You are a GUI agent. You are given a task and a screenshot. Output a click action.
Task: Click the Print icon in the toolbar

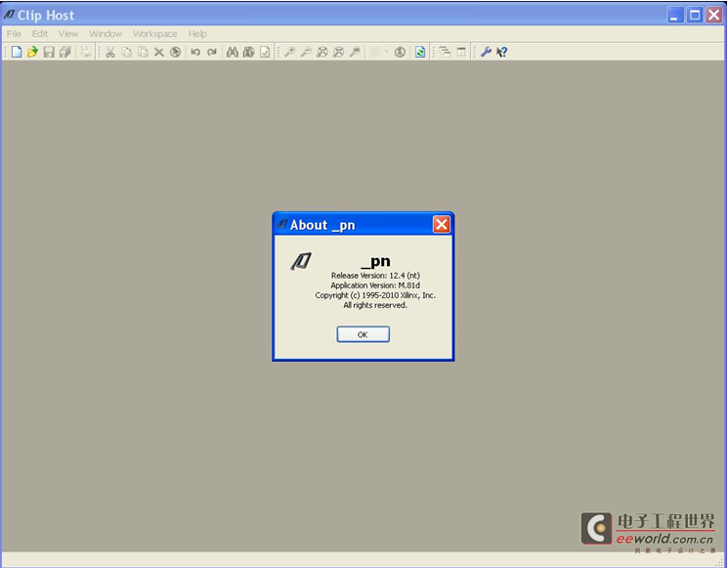click(x=85, y=52)
